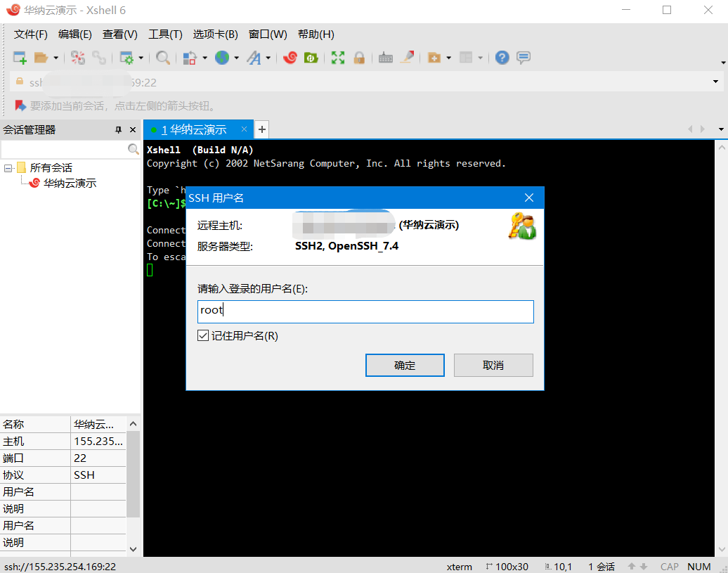
Task: Open the 查看(V) menu
Action: click(x=119, y=34)
